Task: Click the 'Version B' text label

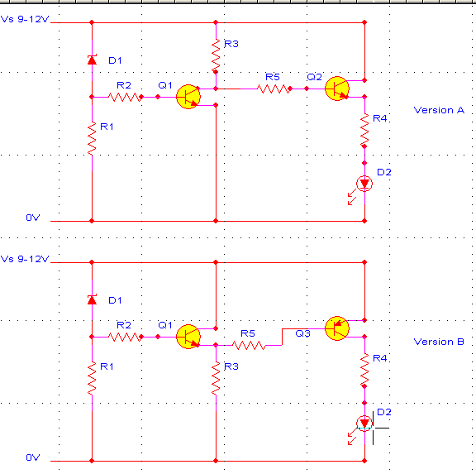Action: click(439, 342)
